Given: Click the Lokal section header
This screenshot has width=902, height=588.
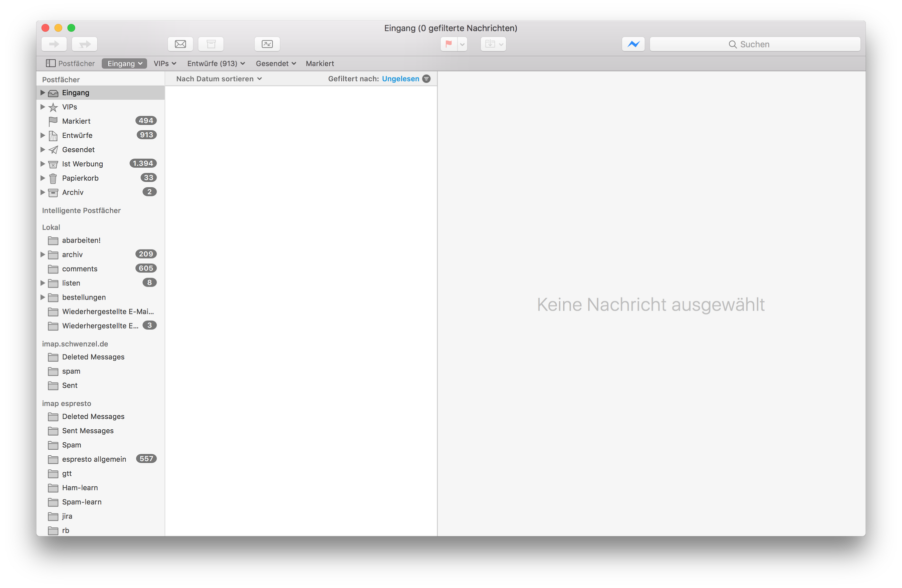Looking at the screenshot, I should tap(51, 227).
